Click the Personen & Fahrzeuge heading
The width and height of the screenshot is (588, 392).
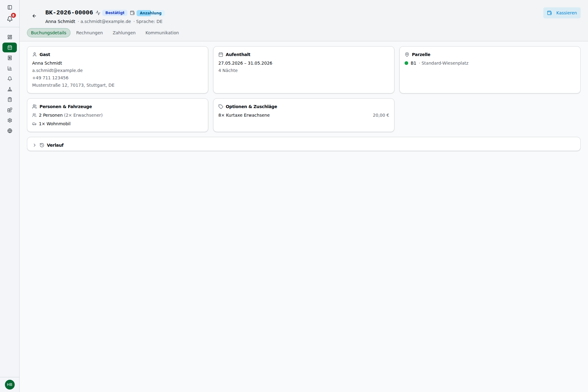tap(66, 107)
